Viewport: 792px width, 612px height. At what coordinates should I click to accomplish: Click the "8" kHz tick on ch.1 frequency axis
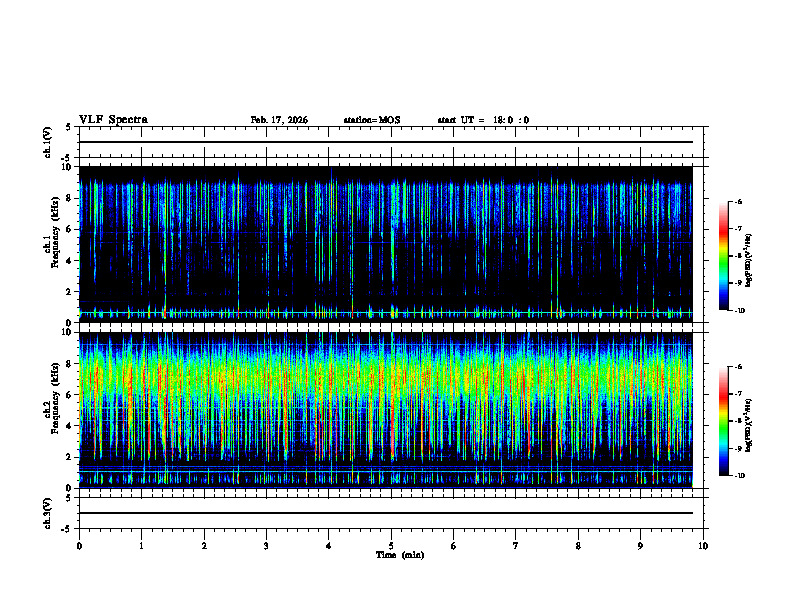coord(70,198)
